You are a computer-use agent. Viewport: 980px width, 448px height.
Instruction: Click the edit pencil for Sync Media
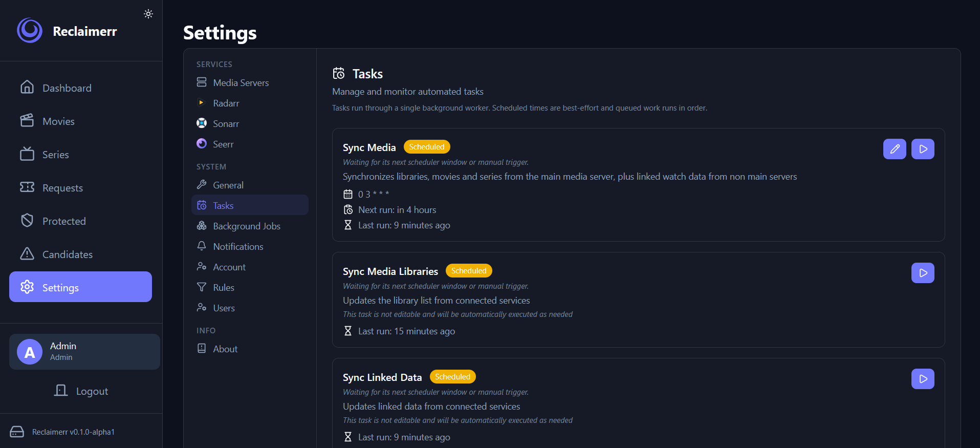(x=895, y=149)
